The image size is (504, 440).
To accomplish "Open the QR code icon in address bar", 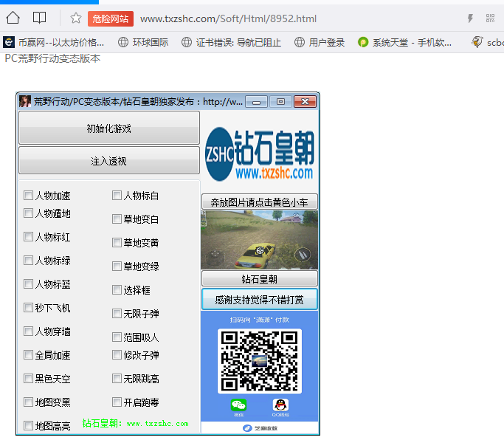I will coord(490,18).
